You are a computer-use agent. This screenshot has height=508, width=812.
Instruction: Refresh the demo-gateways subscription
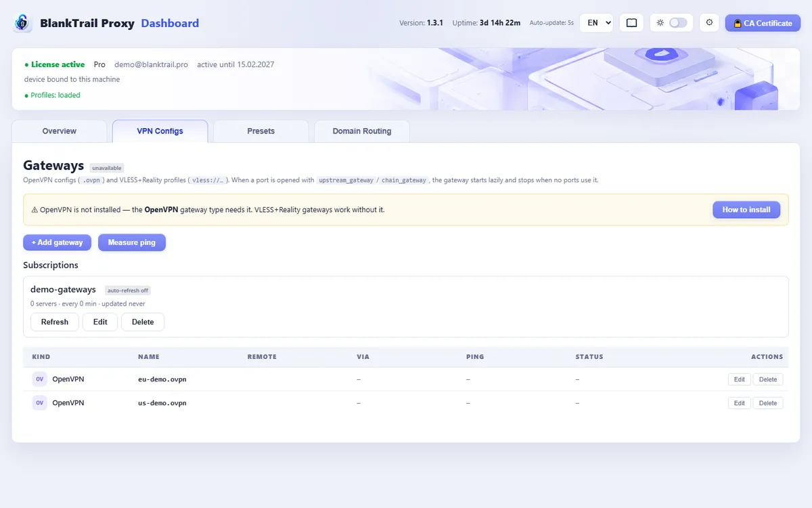coord(55,322)
